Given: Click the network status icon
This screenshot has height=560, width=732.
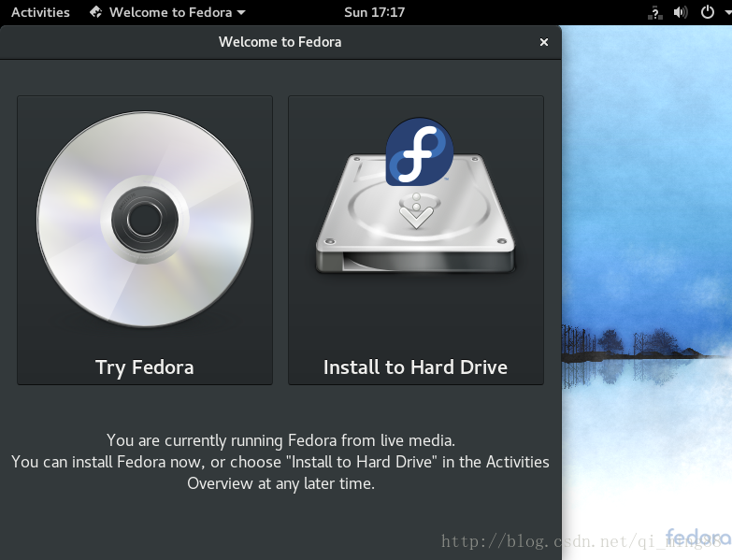Looking at the screenshot, I should tap(655, 12).
